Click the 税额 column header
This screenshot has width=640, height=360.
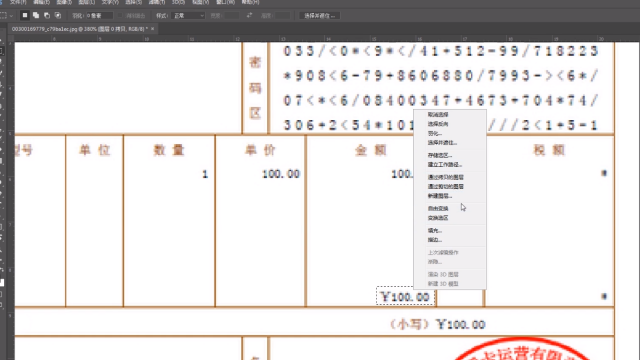[549, 150]
